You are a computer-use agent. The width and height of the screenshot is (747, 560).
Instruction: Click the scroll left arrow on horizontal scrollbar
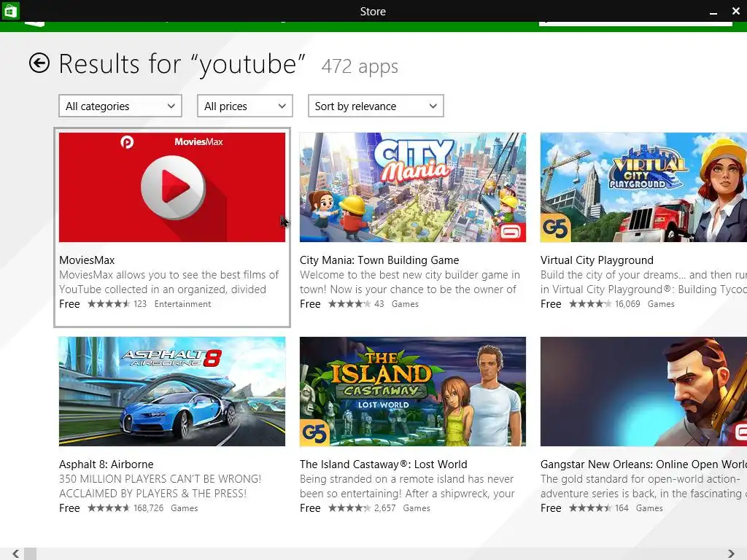(x=16, y=553)
